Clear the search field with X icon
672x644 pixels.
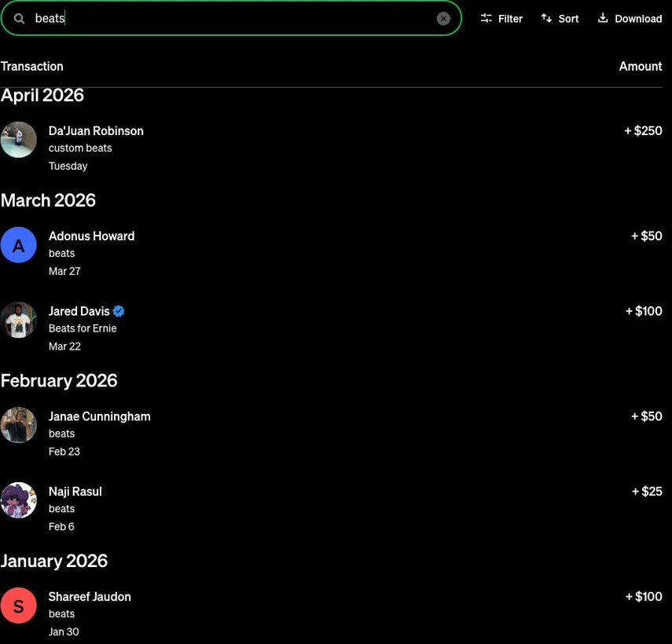(x=443, y=18)
